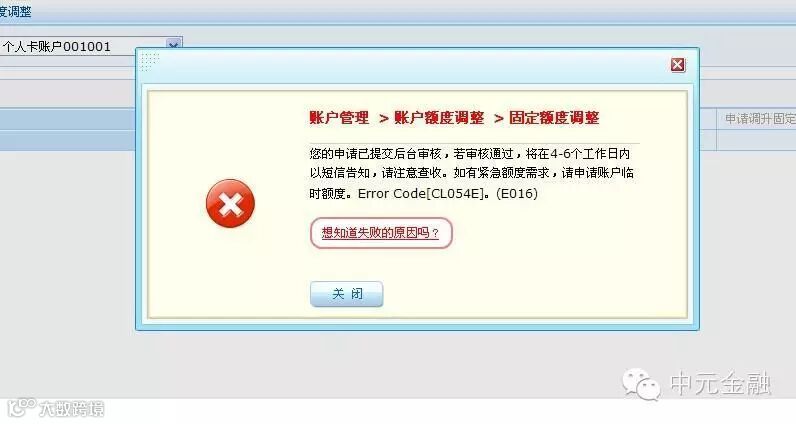Expand the arrow beside the account selector
This screenshot has width=796, height=424.
tap(174, 46)
